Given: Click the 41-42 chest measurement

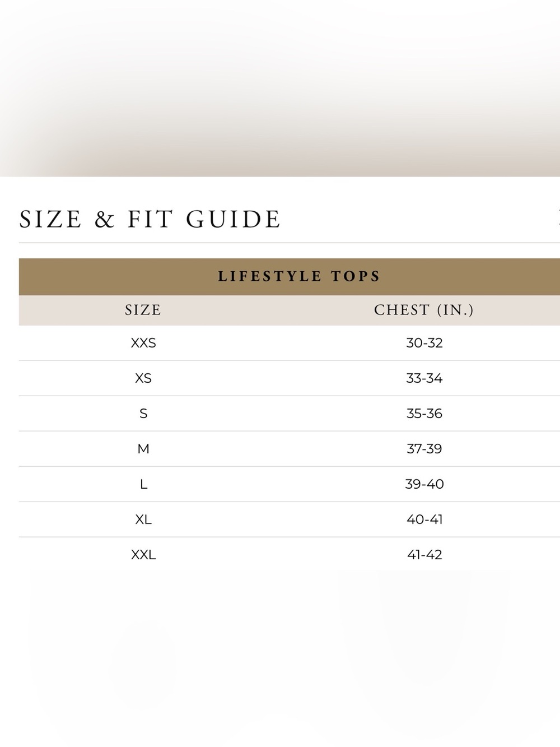Looking at the screenshot, I should click(424, 555).
